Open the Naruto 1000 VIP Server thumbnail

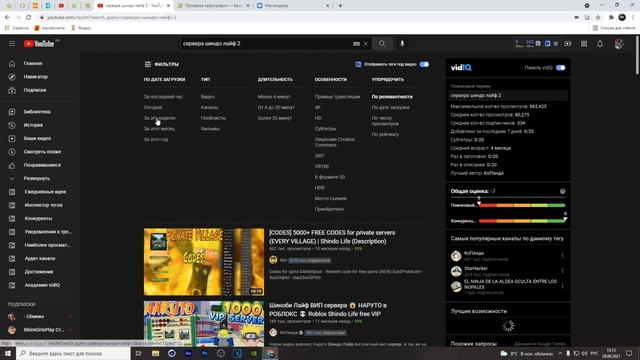point(204,324)
